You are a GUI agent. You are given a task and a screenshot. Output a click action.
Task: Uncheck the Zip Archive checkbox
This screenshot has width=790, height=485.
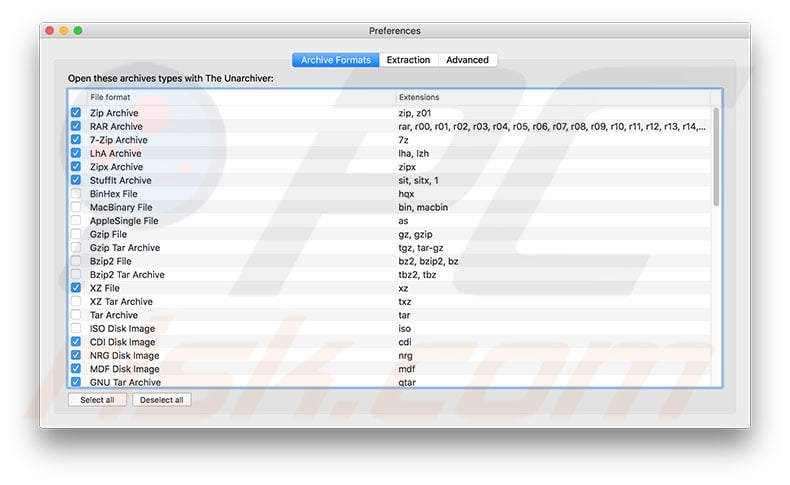coord(76,112)
